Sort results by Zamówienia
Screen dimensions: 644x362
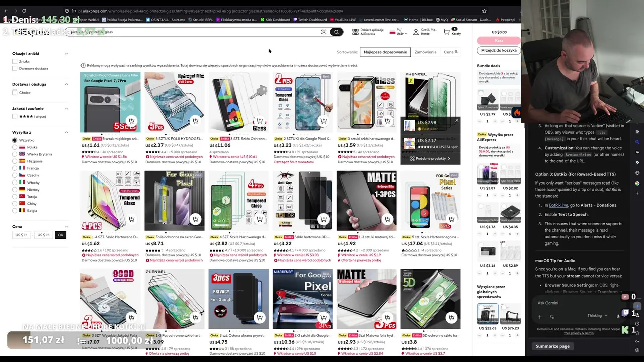tap(425, 52)
